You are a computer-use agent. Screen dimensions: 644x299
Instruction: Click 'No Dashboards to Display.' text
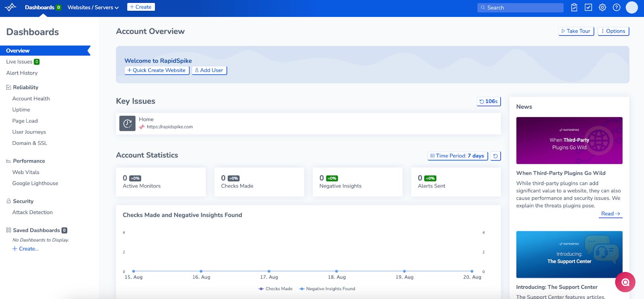point(41,240)
